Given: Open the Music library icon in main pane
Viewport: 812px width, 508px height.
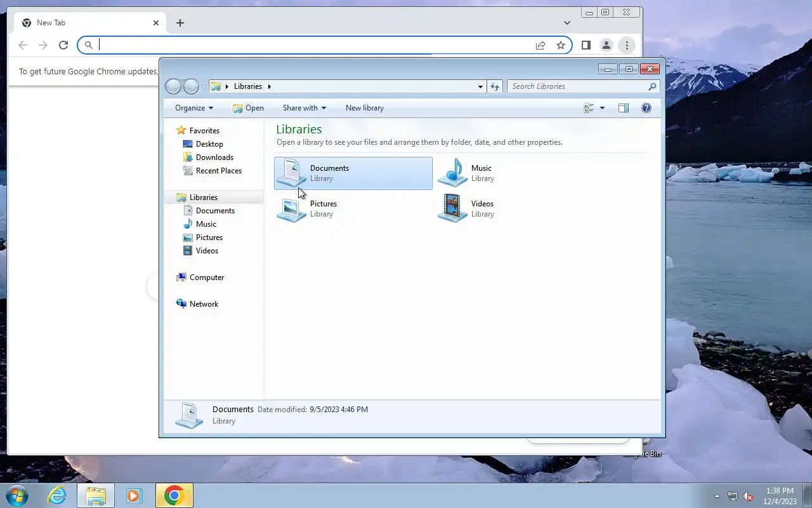Looking at the screenshot, I should 452,173.
